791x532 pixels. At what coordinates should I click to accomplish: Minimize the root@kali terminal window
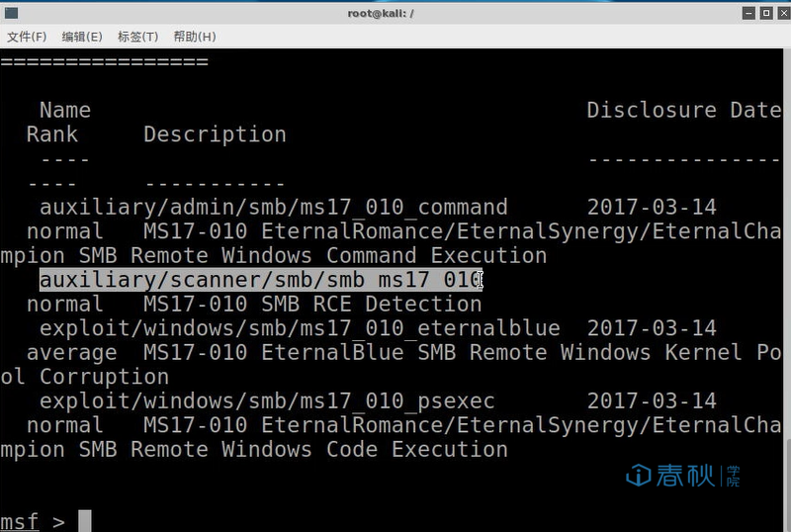click(749, 13)
